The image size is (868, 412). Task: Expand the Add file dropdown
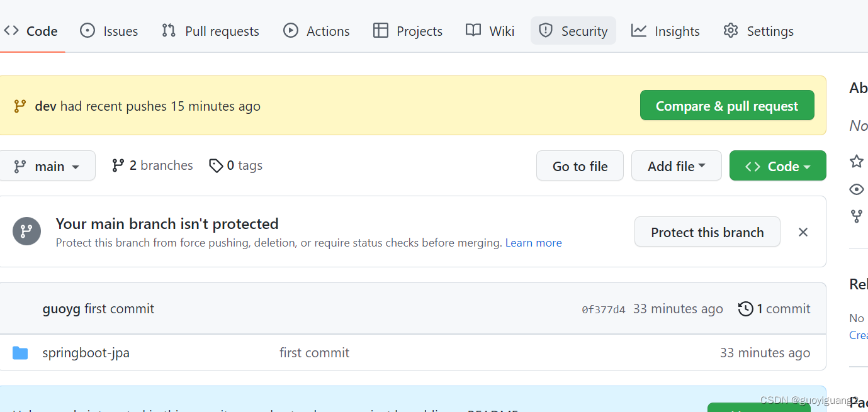tap(677, 166)
